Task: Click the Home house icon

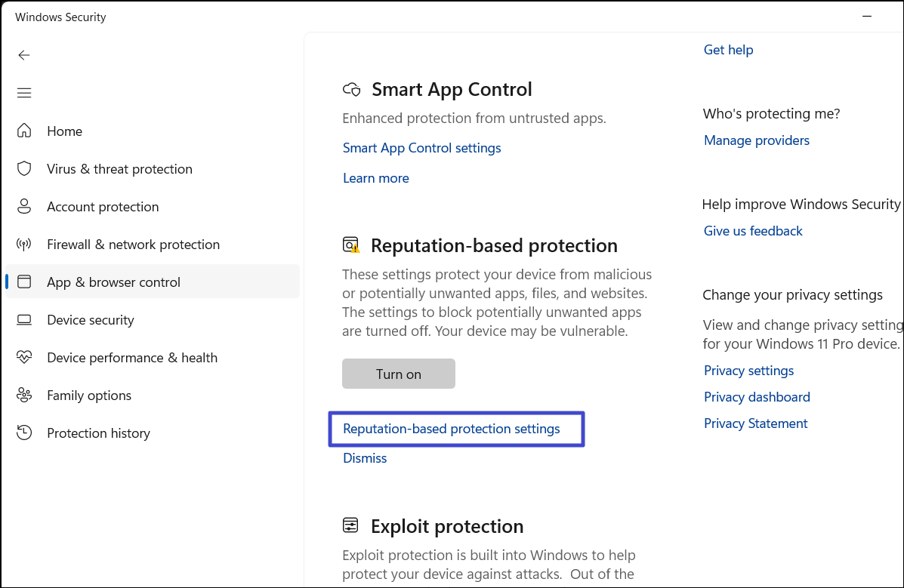Action: pos(24,131)
